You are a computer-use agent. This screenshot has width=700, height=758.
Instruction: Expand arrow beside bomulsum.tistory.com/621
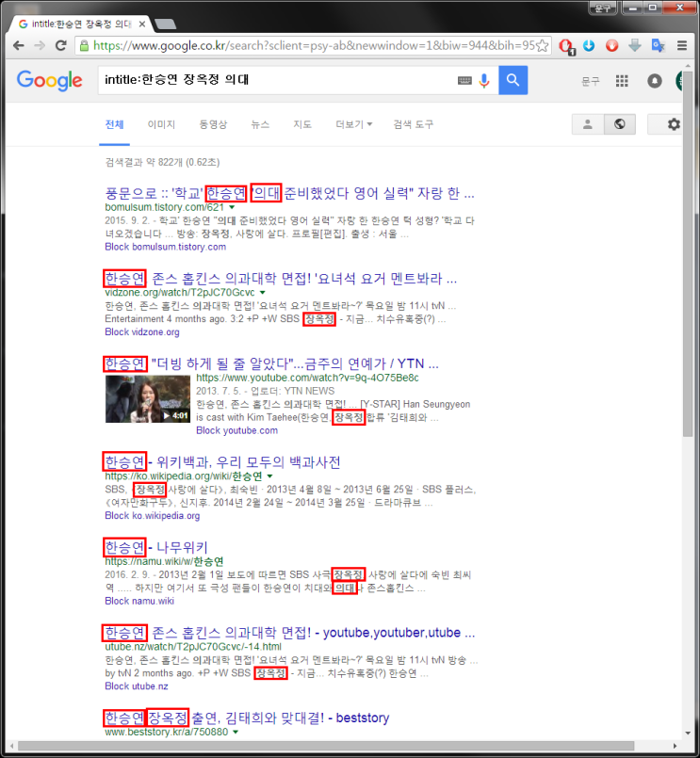point(232,207)
